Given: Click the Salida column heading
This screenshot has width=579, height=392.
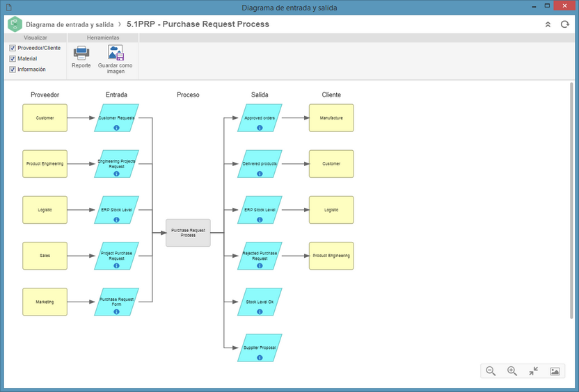Looking at the screenshot, I should 260,95.
